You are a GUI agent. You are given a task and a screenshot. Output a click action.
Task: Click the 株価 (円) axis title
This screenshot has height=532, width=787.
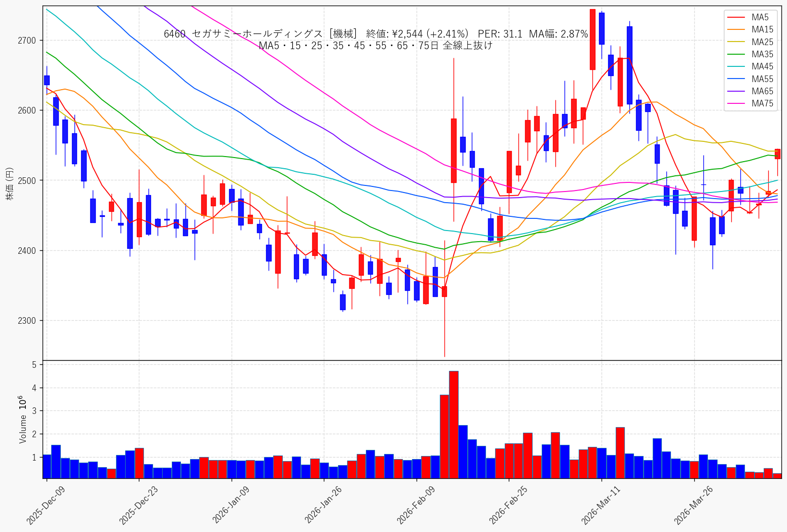[9, 183]
